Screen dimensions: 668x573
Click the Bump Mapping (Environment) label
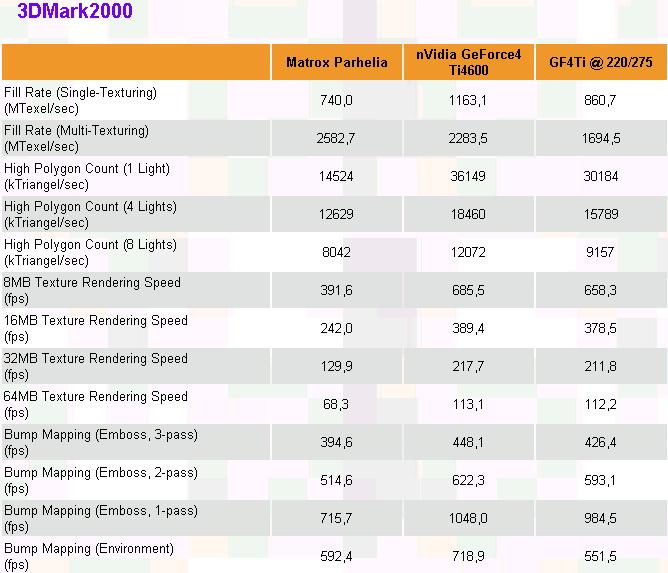[89, 556]
